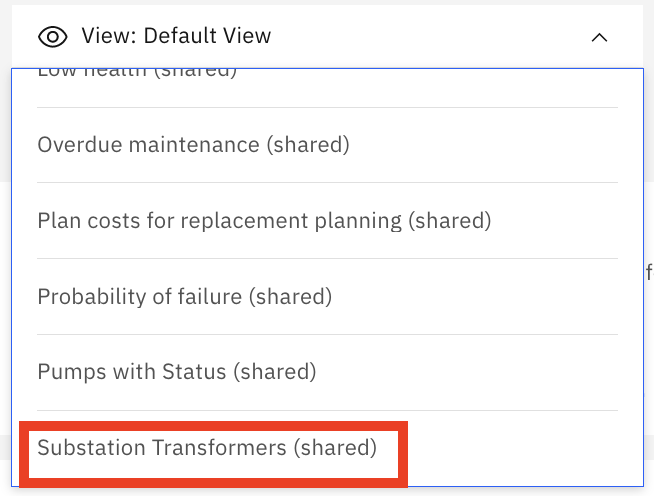Screen dimensions: 654x496
Task: Click the view selector header bar
Action: point(327,37)
